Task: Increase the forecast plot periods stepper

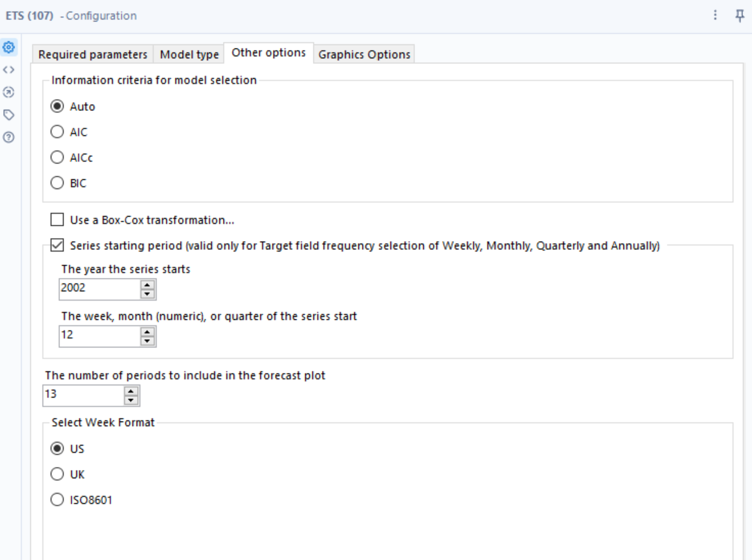Action: pos(131,392)
